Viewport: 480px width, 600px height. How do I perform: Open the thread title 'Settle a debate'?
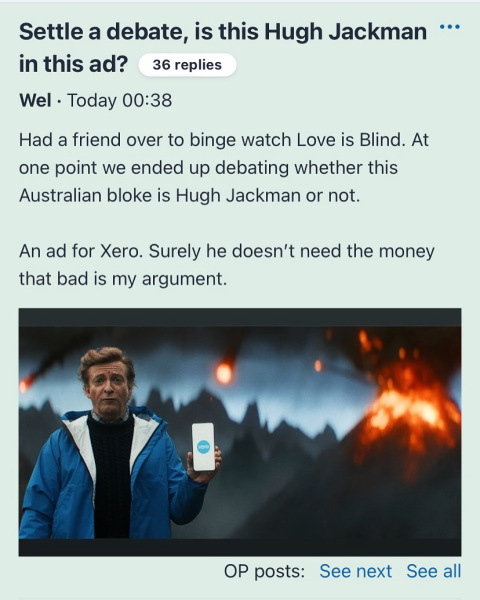tap(223, 47)
